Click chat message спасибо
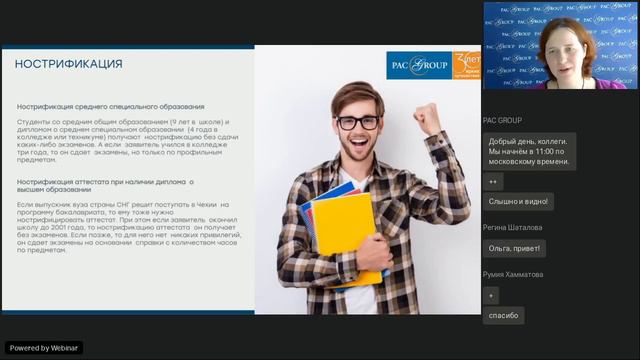Viewport: 640px width, 360px height. (504, 316)
